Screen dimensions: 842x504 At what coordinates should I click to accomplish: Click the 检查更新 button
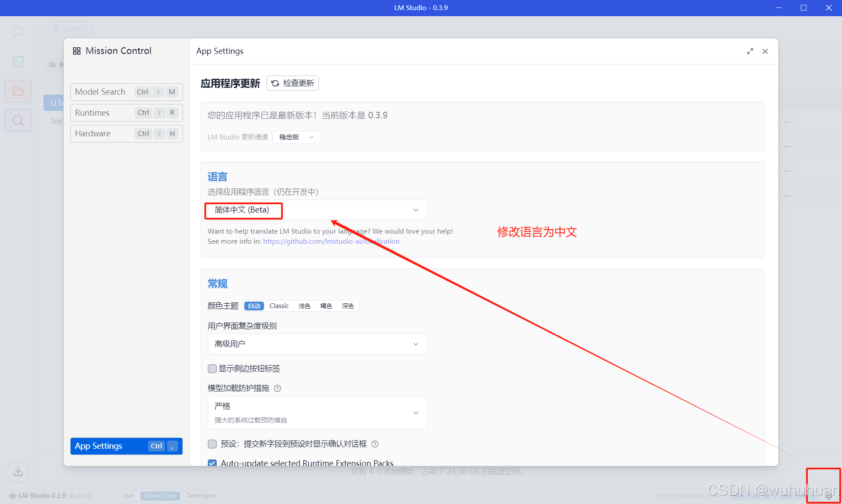pyautogui.click(x=293, y=83)
